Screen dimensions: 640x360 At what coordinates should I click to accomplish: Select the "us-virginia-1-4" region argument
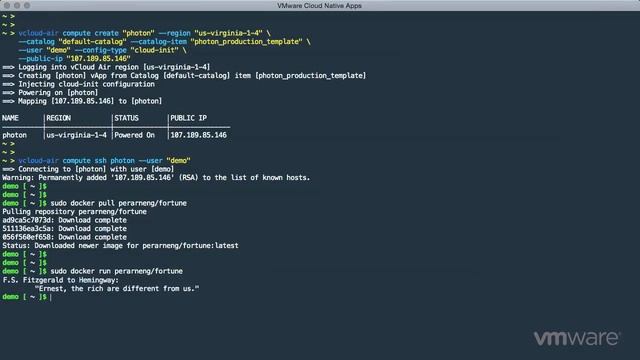tap(228, 33)
